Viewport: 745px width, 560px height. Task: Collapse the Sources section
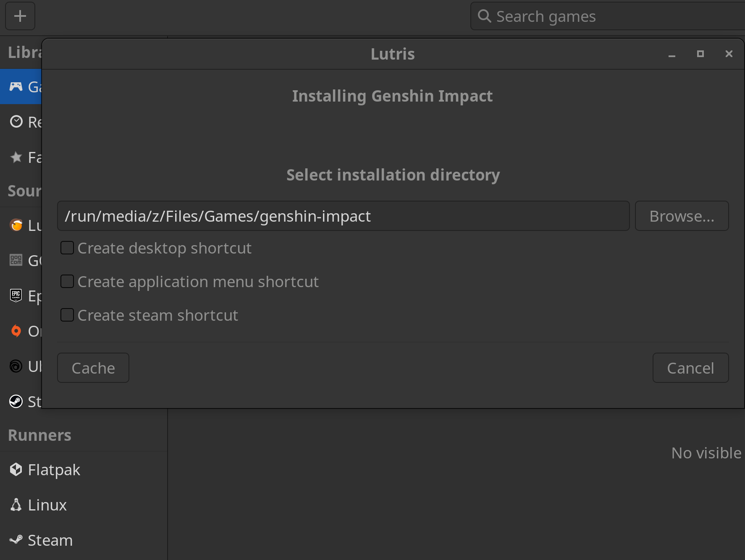click(x=24, y=191)
